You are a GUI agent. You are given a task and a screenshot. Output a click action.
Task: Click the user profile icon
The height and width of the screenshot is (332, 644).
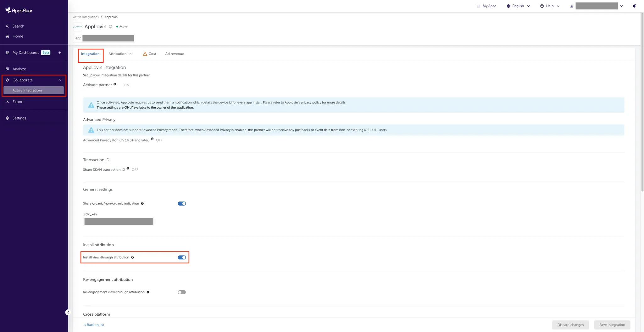(571, 6)
